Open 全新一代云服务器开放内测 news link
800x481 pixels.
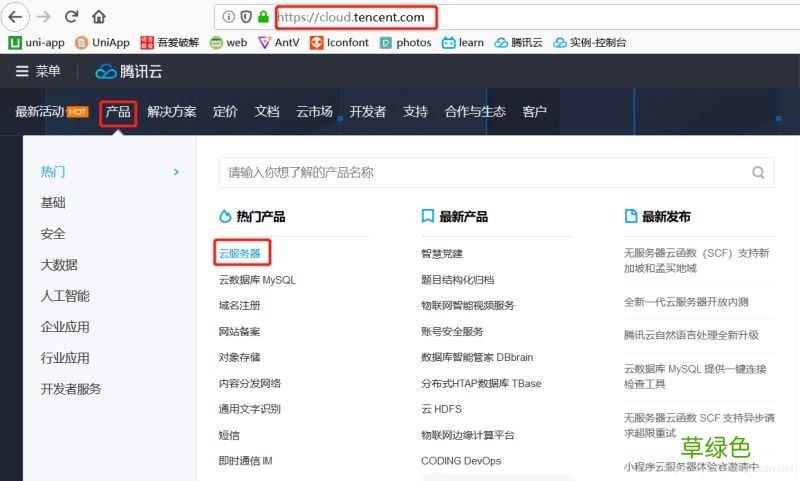tap(686, 302)
